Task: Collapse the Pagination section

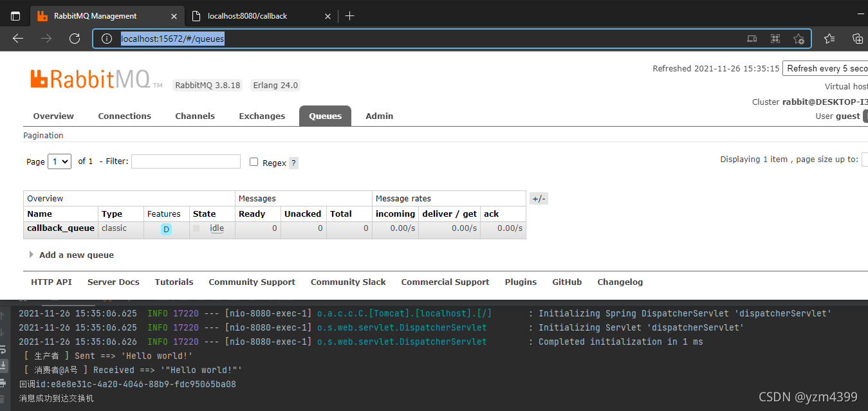Action: click(43, 135)
